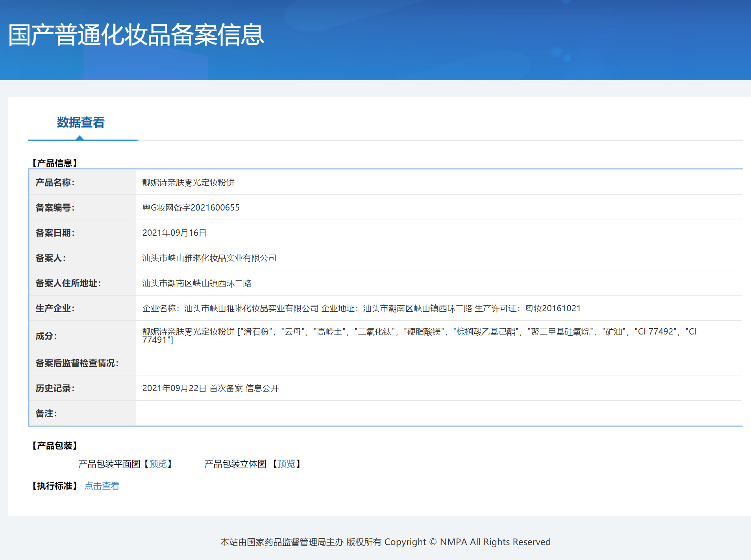Click the 产品包装平面图 label
Viewport: 751px width, 560px height.
click(x=109, y=464)
